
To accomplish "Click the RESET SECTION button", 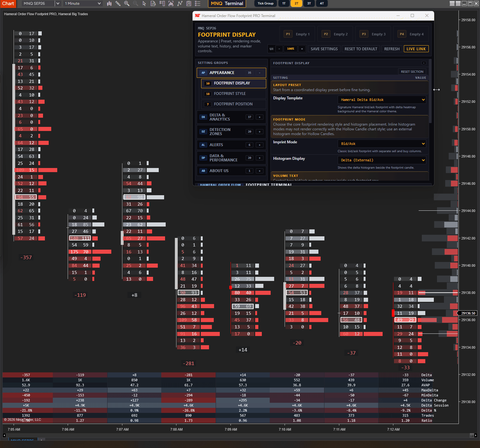I will tap(412, 72).
